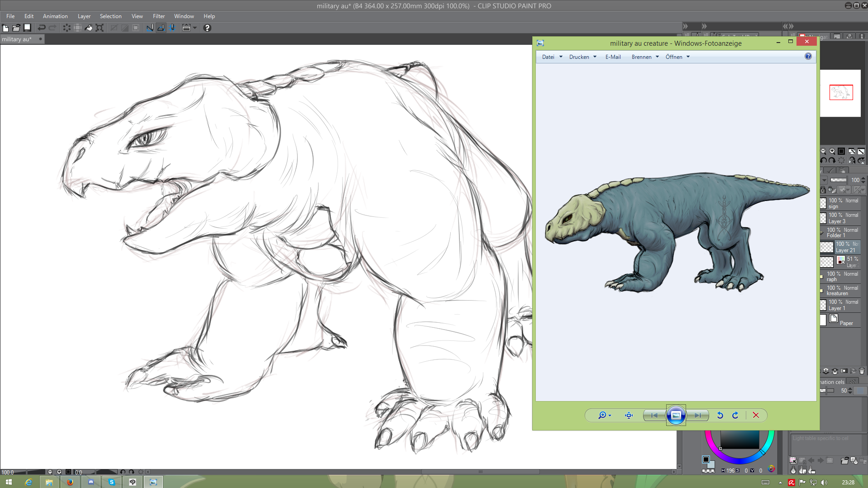Open Clip Studio help question mark icon
Image resolution: width=868 pixels, height=488 pixels.
[x=207, y=28]
